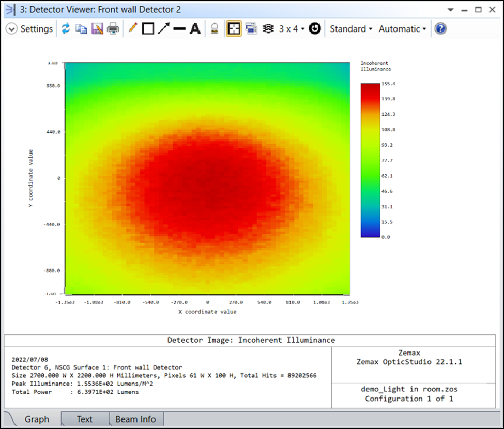Click the refresh update icon
Image resolution: width=504 pixels, height=429 pixels.
[x=66, y=29]
